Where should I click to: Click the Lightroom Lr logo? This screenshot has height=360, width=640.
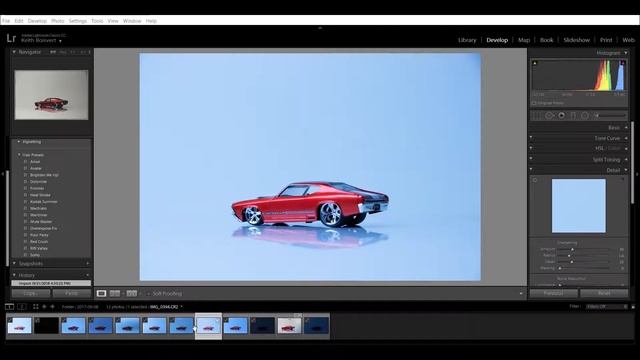coord(11,38)
